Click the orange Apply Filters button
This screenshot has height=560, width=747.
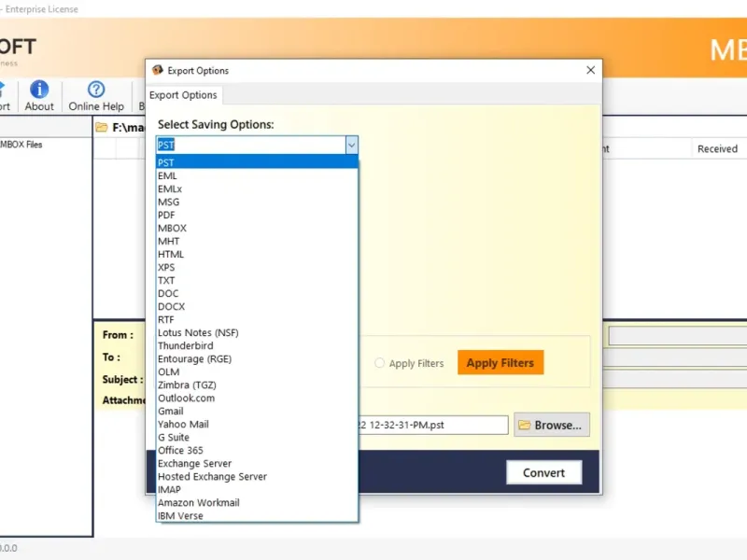pyautogui.click(x=500, y=363)
